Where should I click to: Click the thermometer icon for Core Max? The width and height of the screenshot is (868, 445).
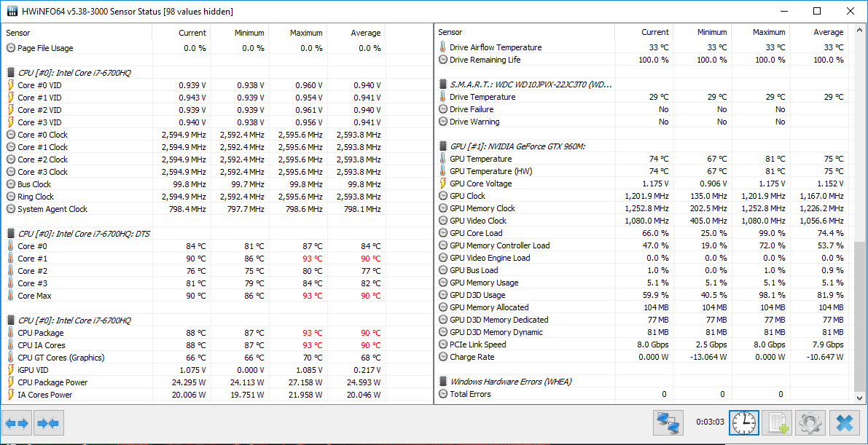pos(11,296)
